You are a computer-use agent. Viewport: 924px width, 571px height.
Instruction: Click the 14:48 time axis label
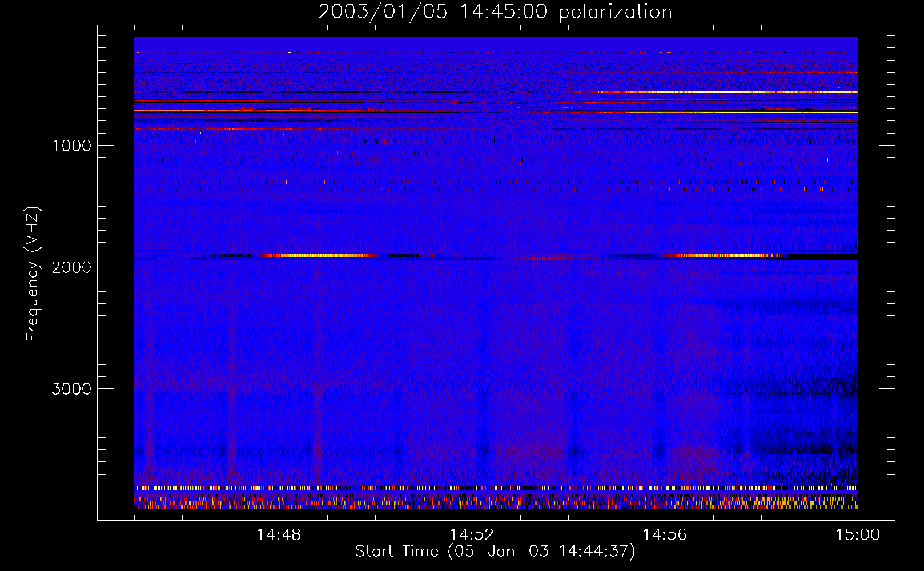[279, 535]
